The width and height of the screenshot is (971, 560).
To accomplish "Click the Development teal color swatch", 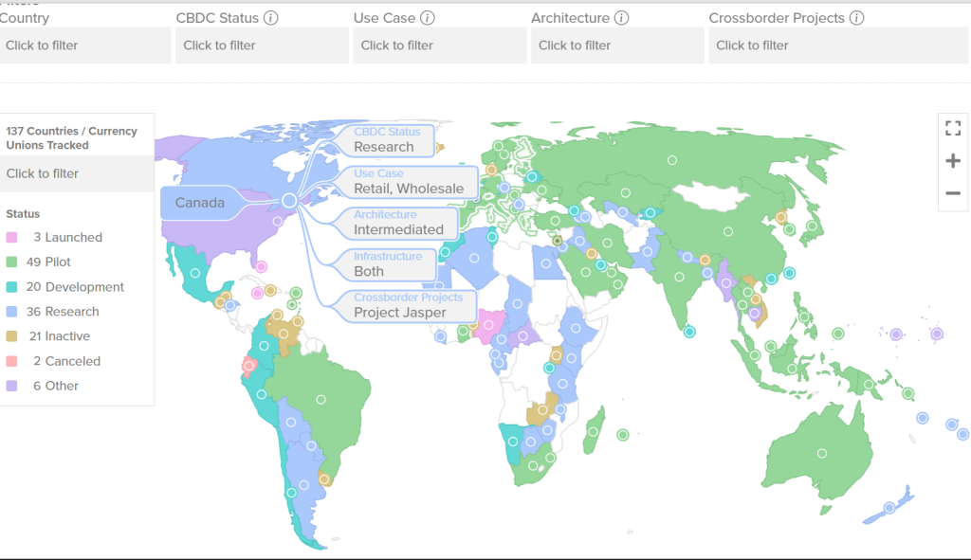I will [x=12, y=287].
